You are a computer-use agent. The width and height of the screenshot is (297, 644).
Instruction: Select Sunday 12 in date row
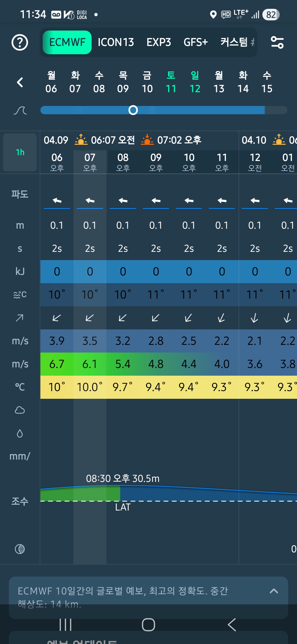click(195, 82)
